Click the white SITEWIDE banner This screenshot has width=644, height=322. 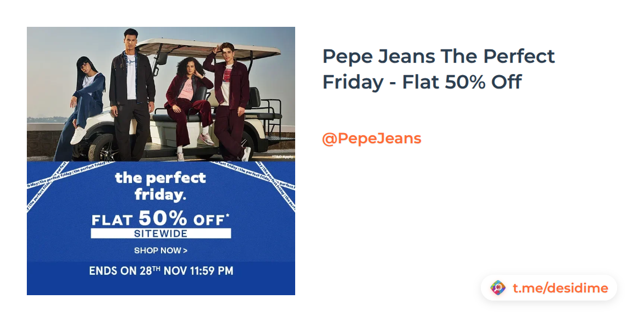pyautogui.click(x=160, y=233)
